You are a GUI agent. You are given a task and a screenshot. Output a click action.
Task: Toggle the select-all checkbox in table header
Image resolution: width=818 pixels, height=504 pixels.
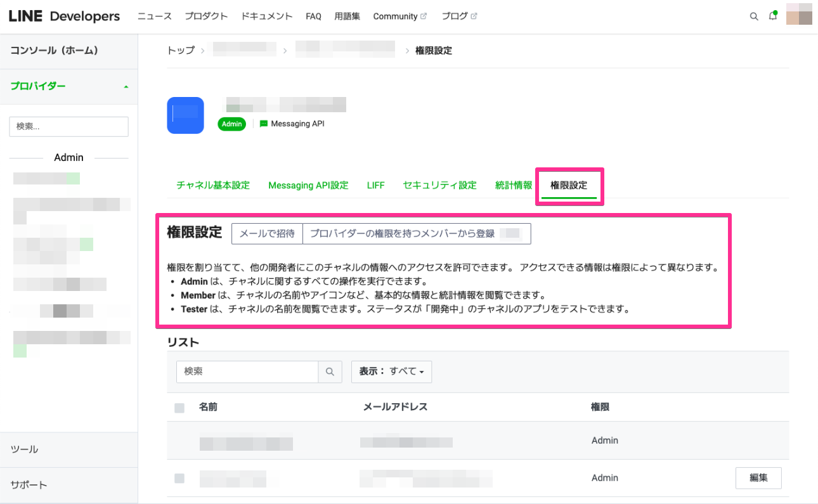pyautogui.click(x=179, y=408)
